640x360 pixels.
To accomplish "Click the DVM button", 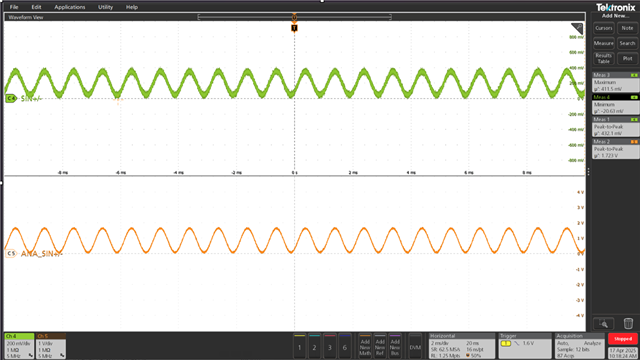I will point(415,347).
